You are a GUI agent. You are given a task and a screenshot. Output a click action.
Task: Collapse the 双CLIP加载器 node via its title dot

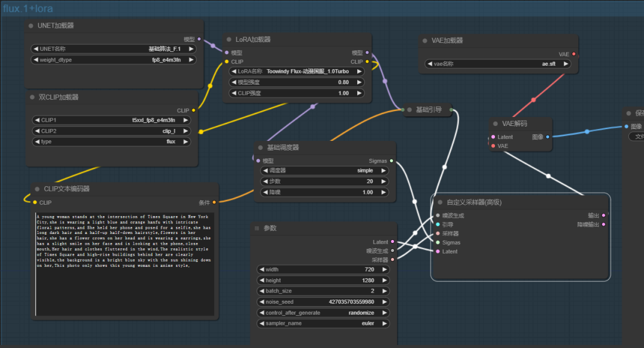click(32, 97)
